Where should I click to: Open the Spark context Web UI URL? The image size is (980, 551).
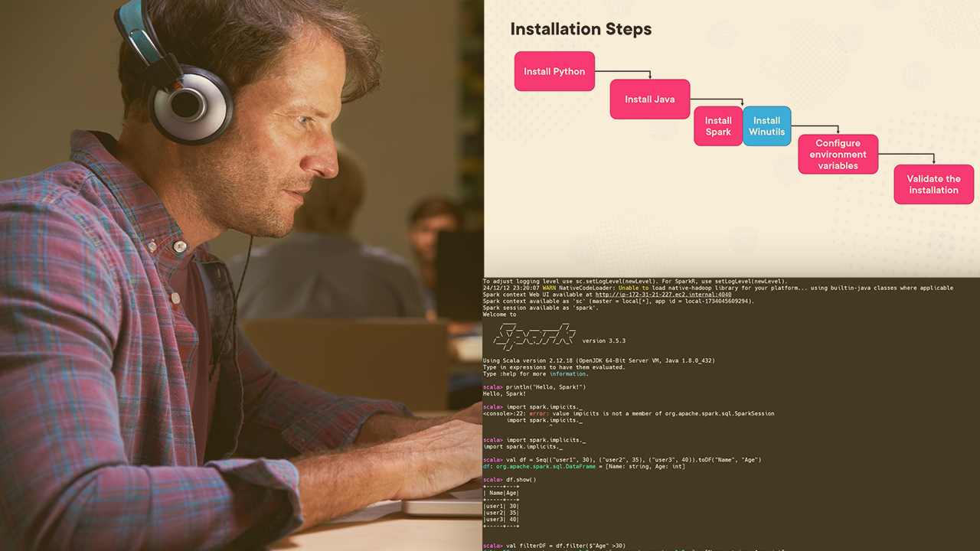point(662,295)
